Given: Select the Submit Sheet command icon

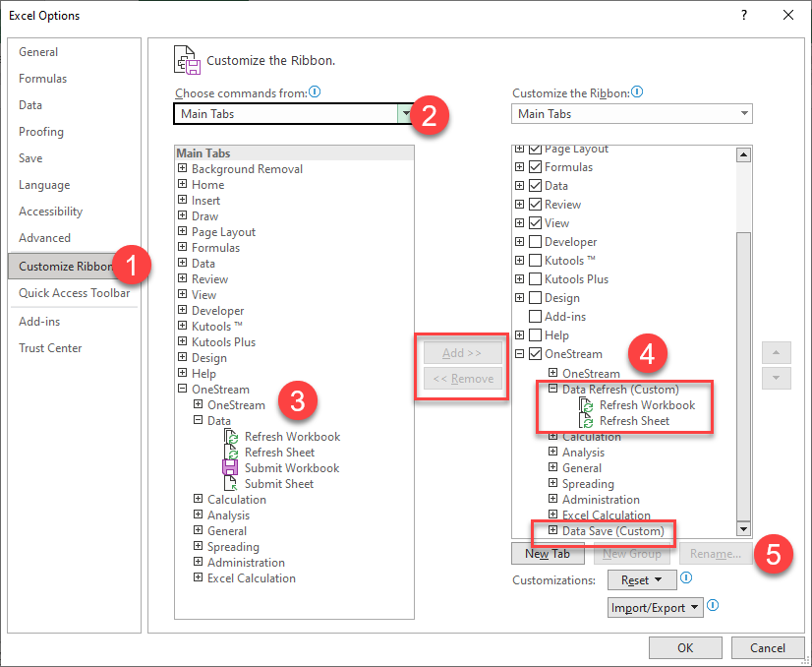Looking at the screenshot, I should [231, 483].
